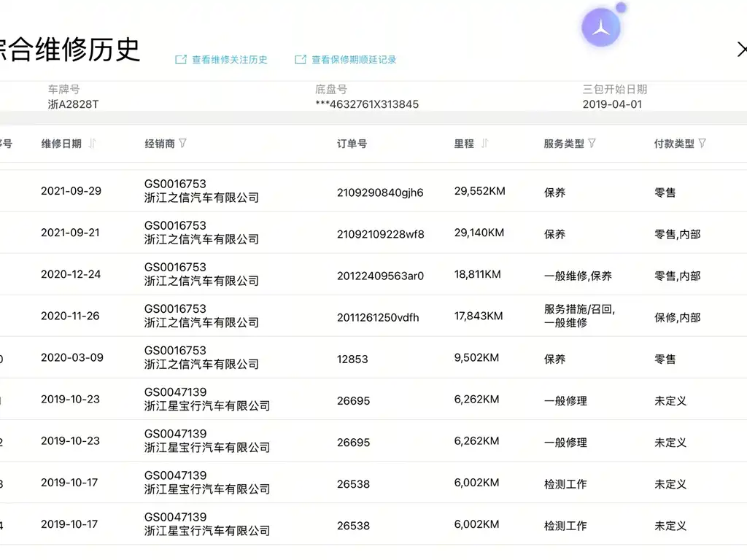Image resolution: width=747 pixels, height=560 pixels.
Task: Select order number 2109290840gjh6
Action: click(x=380, y=192)
